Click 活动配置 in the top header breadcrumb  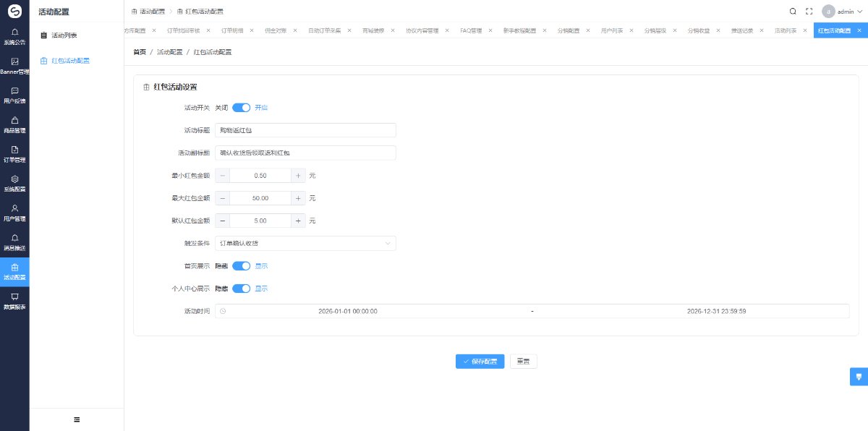(x=148, y=11)
